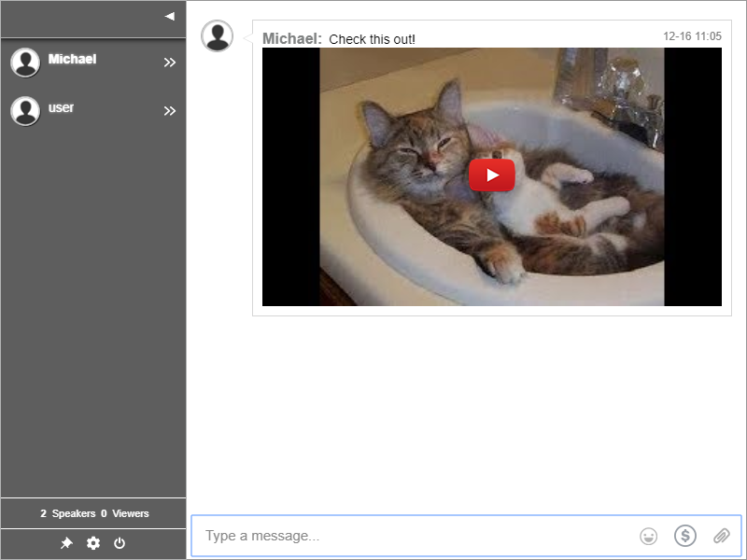Click the Michael sender name in message
The image size is (747, 560).
click(291, 39)
